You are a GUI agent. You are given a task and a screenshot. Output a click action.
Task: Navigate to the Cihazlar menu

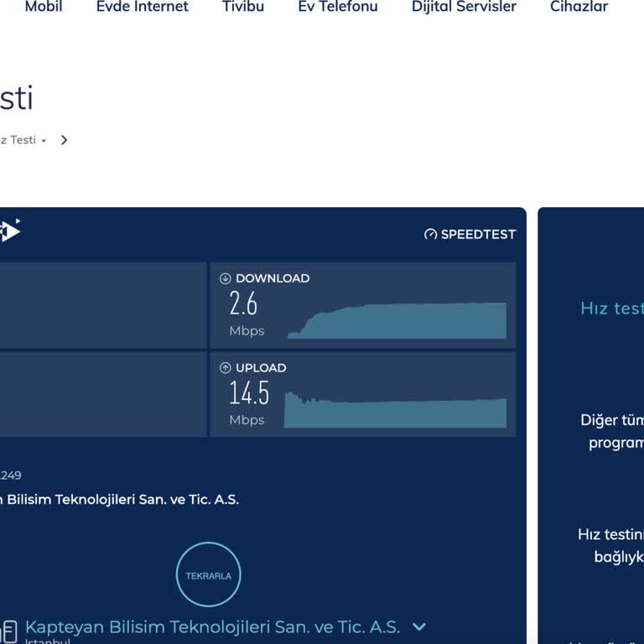coord(579,7)
